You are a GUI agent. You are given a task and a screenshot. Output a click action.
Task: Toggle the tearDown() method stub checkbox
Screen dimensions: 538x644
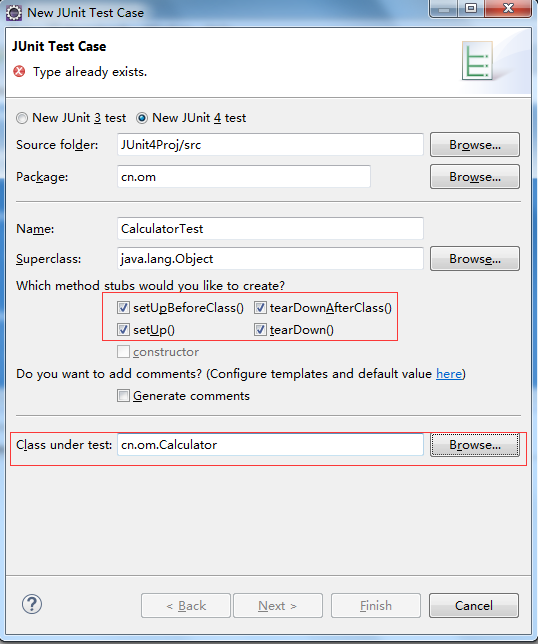point(260,329)
